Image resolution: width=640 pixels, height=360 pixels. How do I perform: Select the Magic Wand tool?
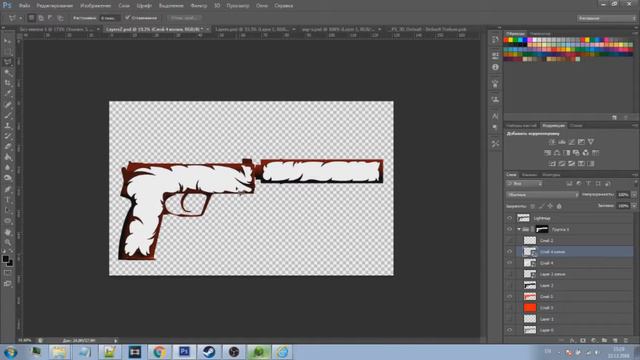pos(8,73)
